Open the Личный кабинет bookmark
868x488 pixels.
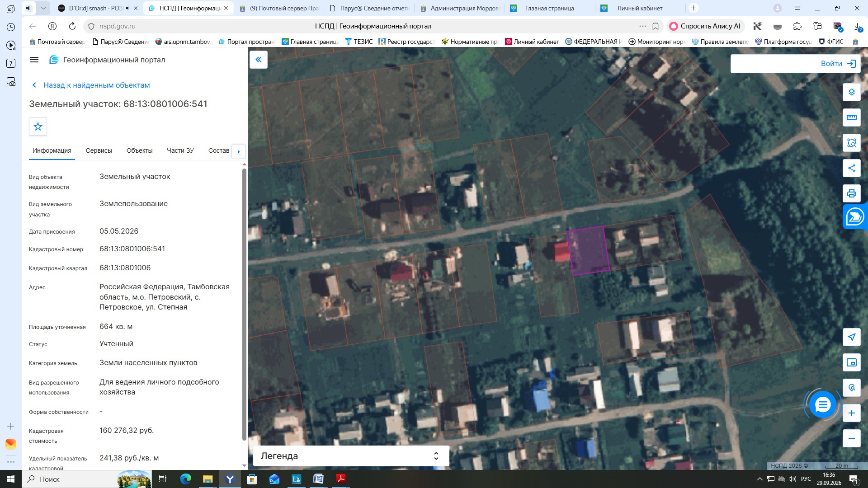click(532, 42)
